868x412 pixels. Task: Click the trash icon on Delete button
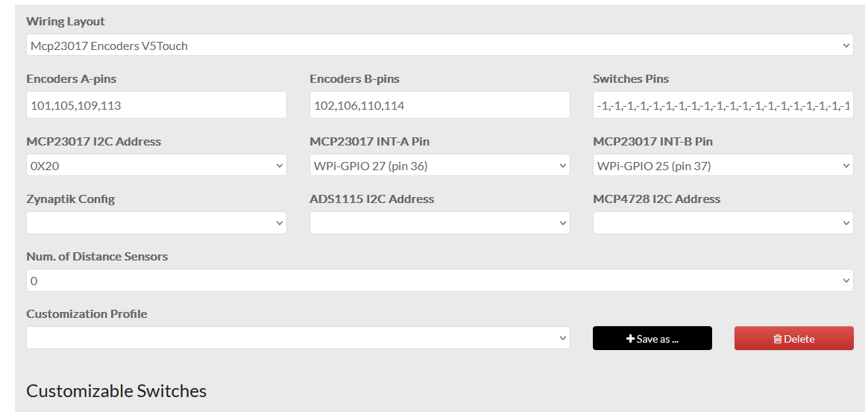pos(777,339)
